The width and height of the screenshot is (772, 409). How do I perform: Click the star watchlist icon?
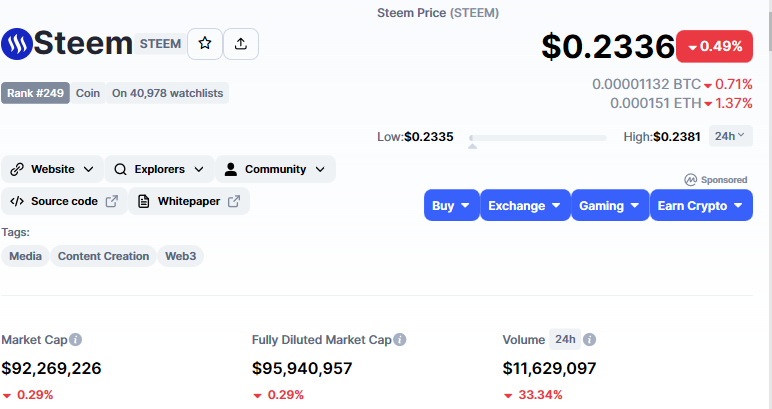coord(204,44)
